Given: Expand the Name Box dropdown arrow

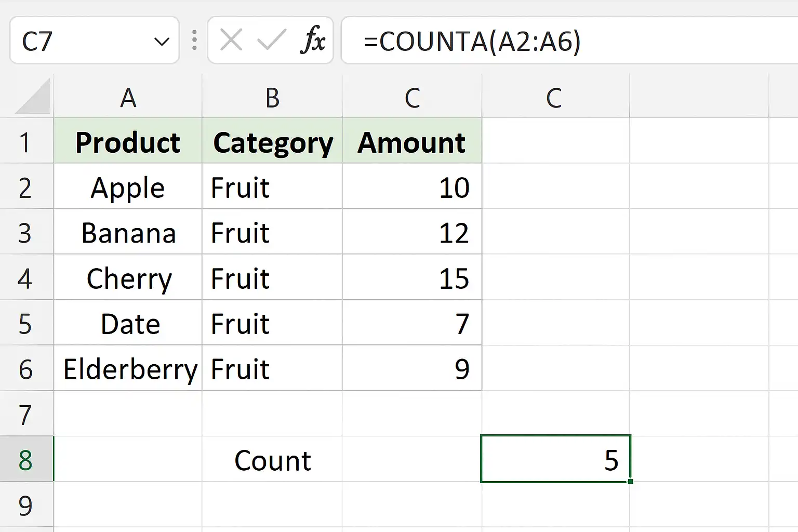Looking at the screenshot, I should pyautogui.click(x=162, y=41).
